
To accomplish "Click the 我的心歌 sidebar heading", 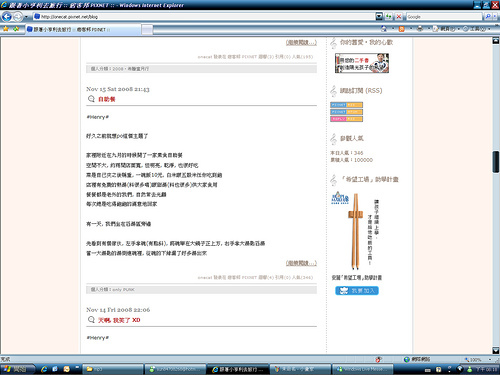I will (366, 42).
